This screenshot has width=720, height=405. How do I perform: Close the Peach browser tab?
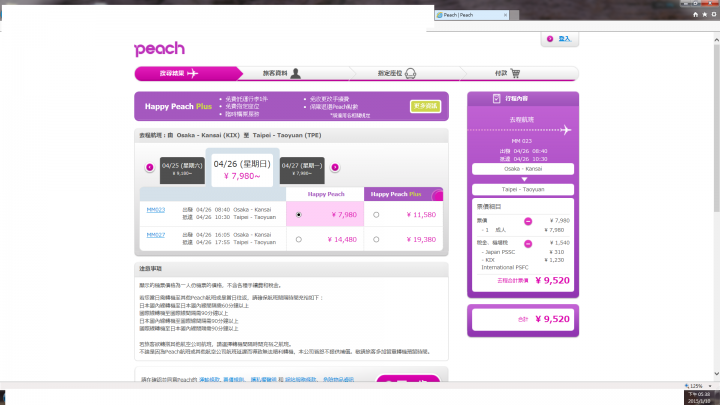point(506,15)
